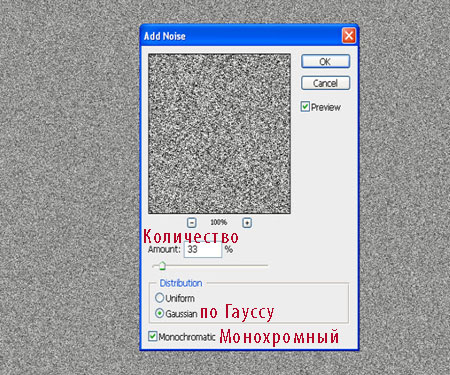This screenshot has width=450, height=375.
Task: Click the 100% zoom level text
Action: 219,222
